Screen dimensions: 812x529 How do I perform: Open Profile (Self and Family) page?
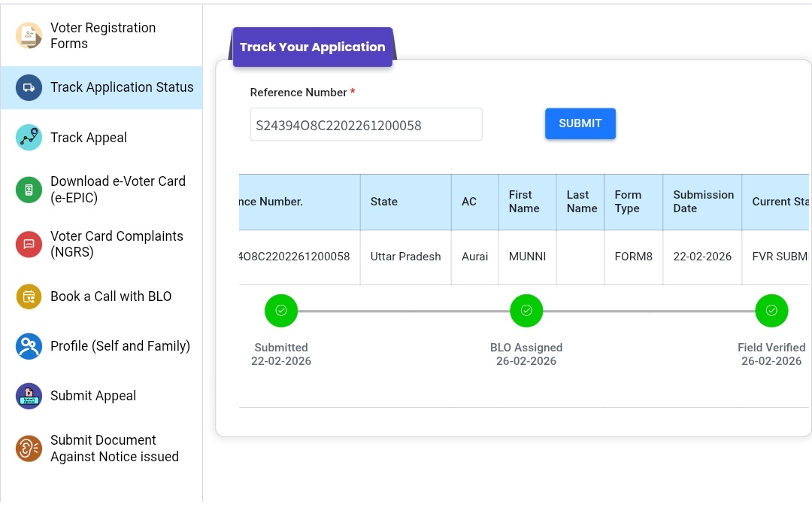(x=101, y=346)
